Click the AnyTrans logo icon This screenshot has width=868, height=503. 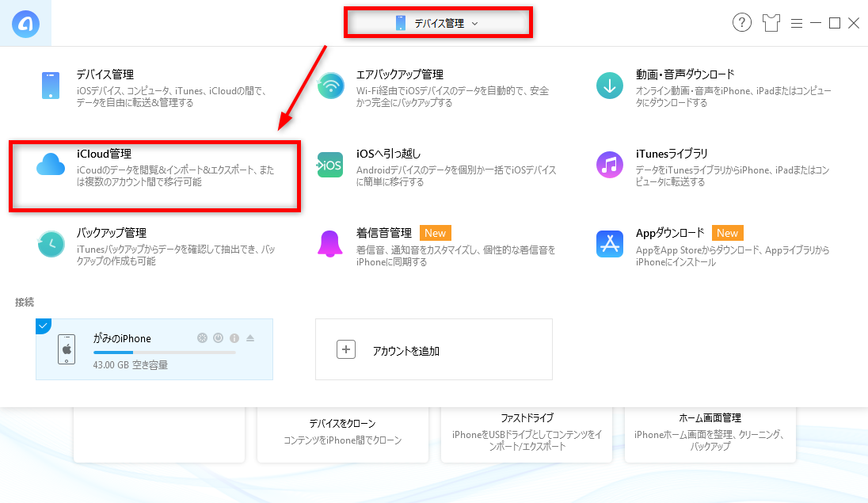25,23
